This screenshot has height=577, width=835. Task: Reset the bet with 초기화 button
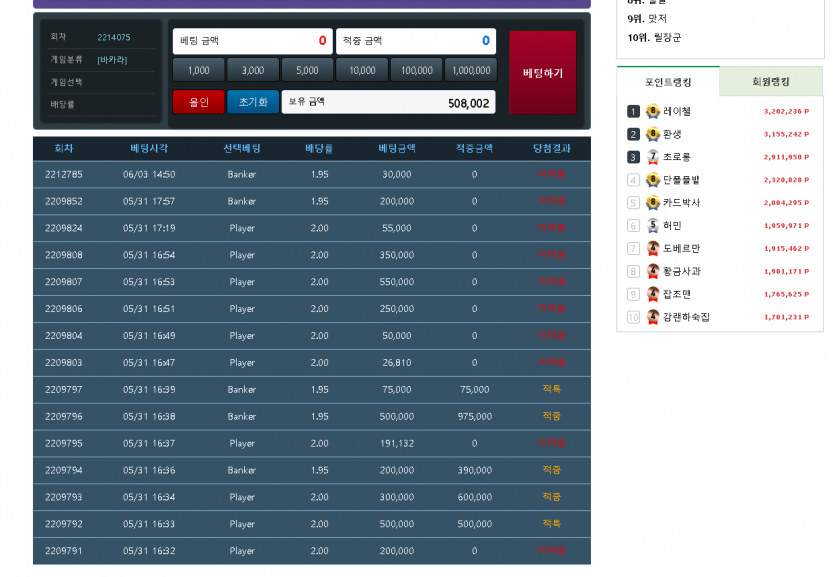pyautogui.click(x=253, y=102)
